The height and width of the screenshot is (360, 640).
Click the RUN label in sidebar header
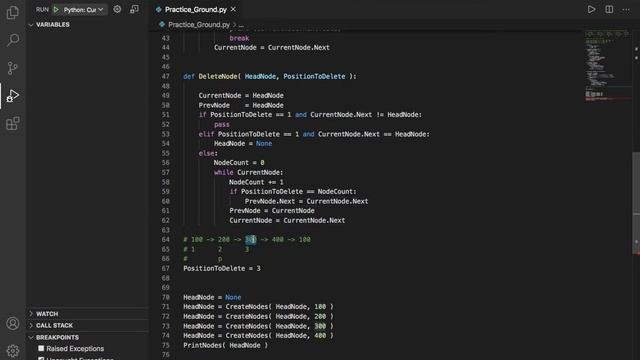tap(42, 9)
